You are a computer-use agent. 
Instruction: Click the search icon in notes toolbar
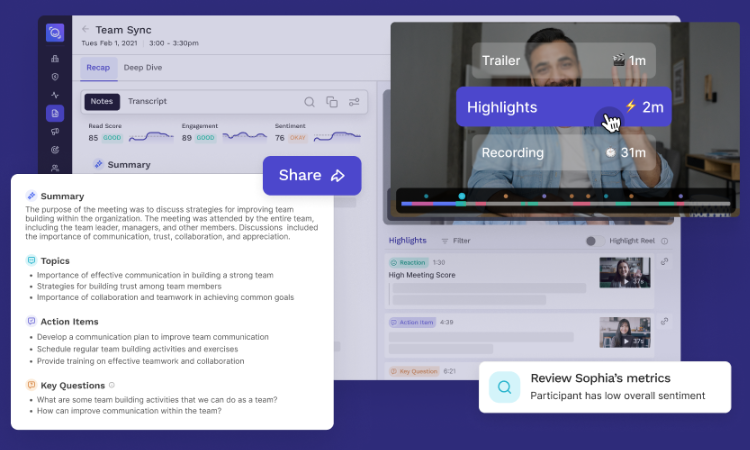(309, 102)
